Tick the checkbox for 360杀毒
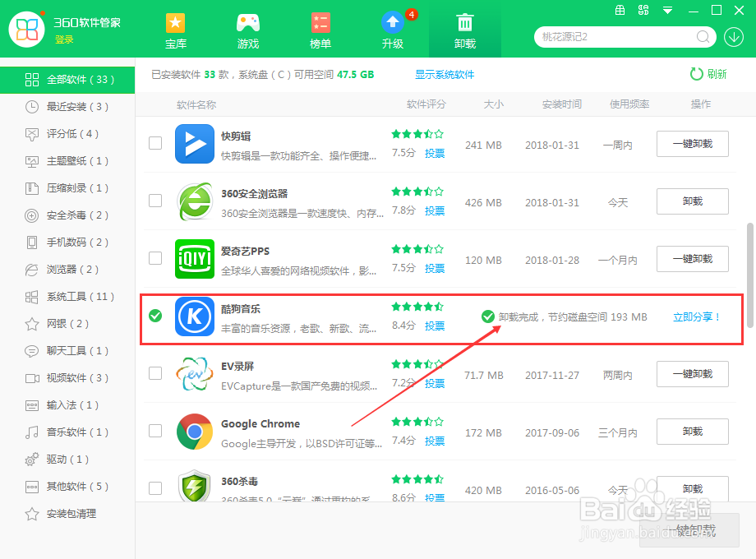 pos(155,488)
